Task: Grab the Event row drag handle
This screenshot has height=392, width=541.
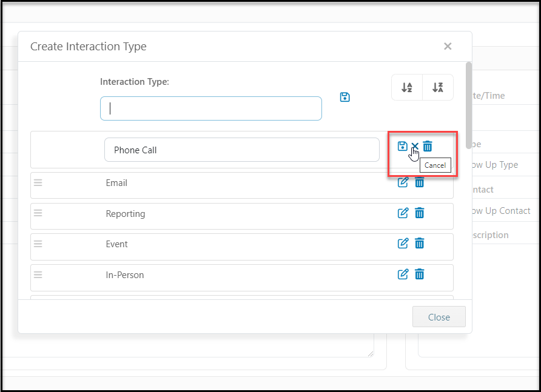Action: click(x=38, y=244)
